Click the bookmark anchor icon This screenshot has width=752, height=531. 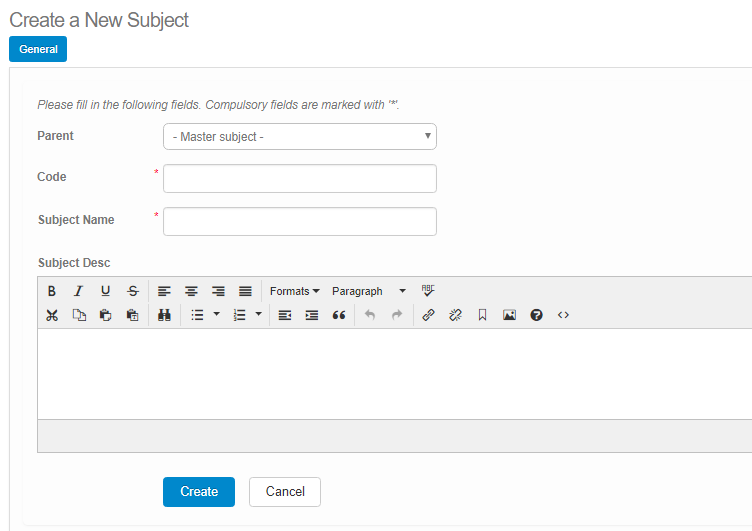[x=482, y=315]
